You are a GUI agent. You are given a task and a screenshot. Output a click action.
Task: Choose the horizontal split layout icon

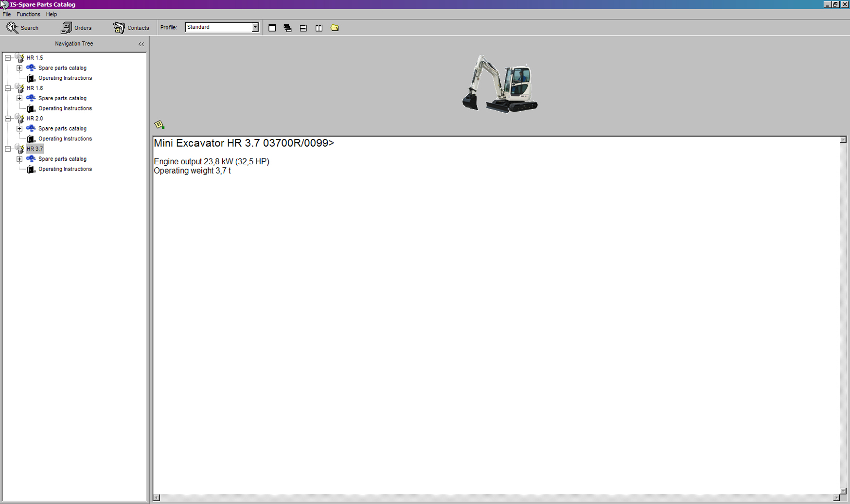303,28
